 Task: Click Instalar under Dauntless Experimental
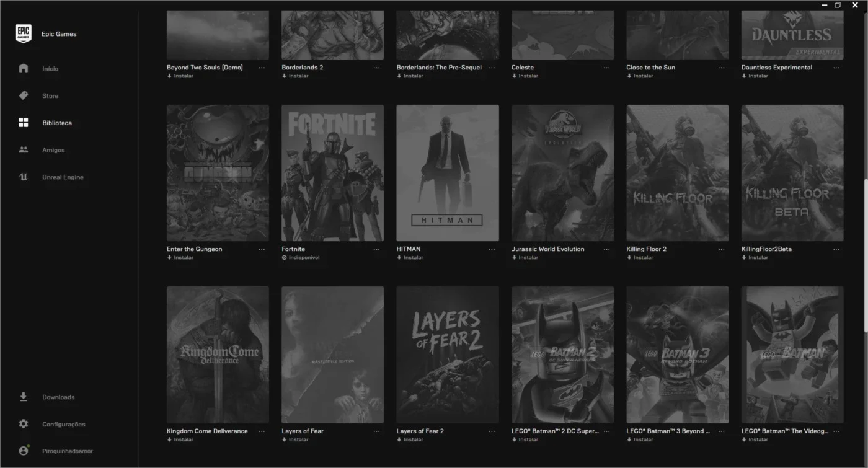click(x=758, y=76)
